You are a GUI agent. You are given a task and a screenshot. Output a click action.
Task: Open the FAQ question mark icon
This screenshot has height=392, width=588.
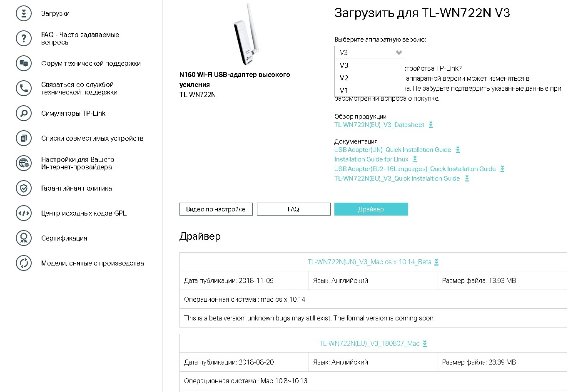(x=24, y=38)
